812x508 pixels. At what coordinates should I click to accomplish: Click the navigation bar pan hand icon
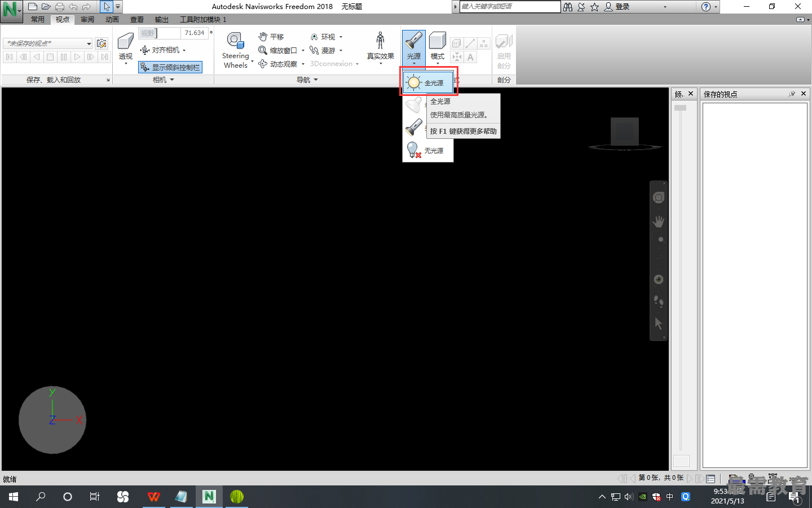659,221
